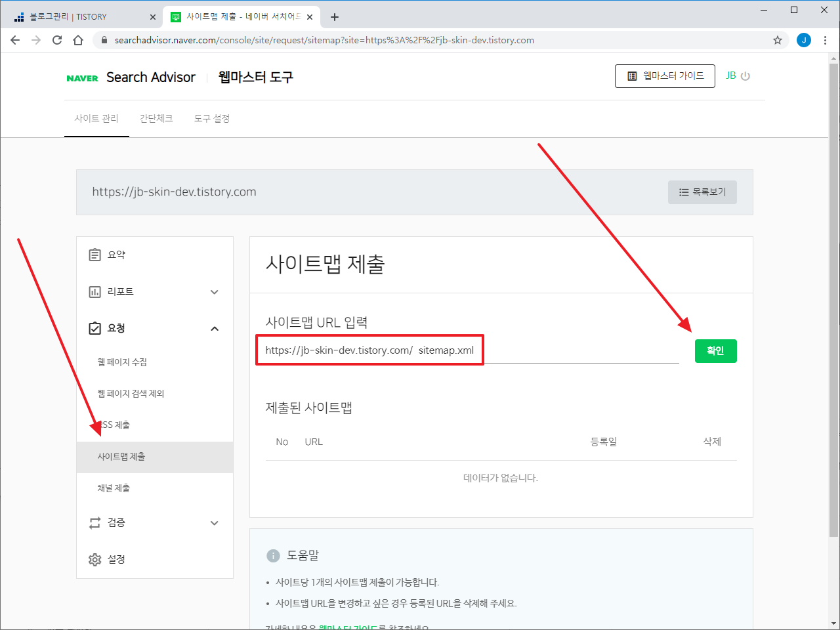Expand the 리포트 section chevron
This screenshot has height=630, width=840.
pos(215,292)
